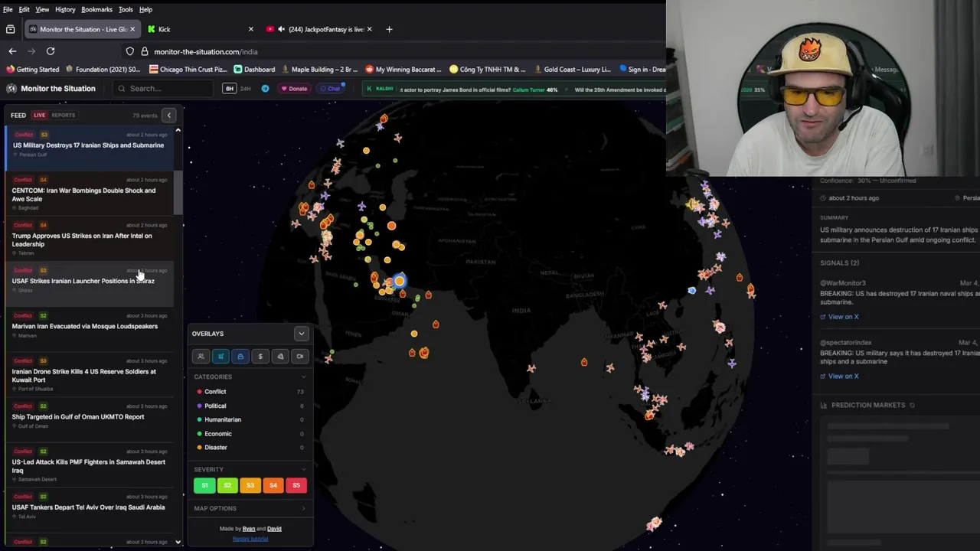The image size is (980, 551).
Task: Go back with the browser back arrow
Action: point(12,51)
